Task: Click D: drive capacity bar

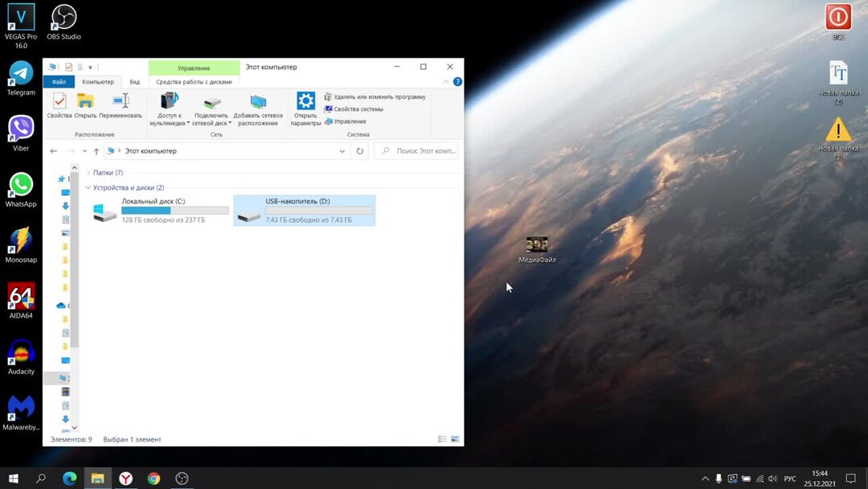Action: [x=319, y=211]
